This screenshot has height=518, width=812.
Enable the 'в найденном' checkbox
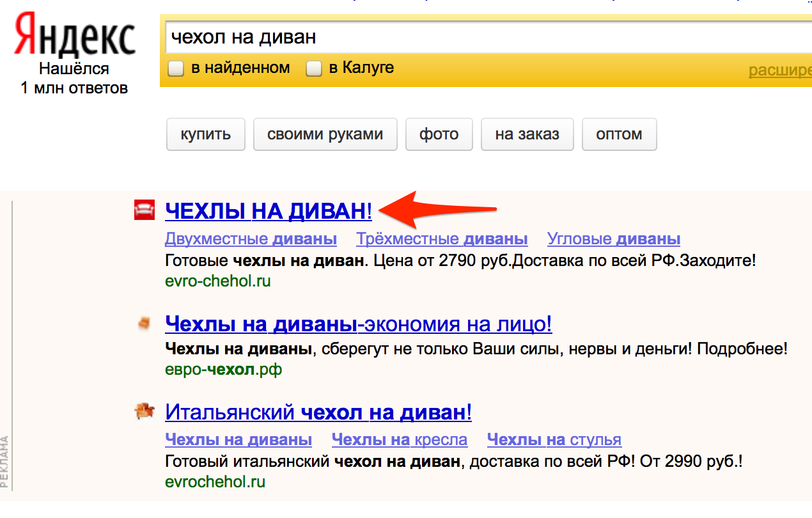coord(176,68)
